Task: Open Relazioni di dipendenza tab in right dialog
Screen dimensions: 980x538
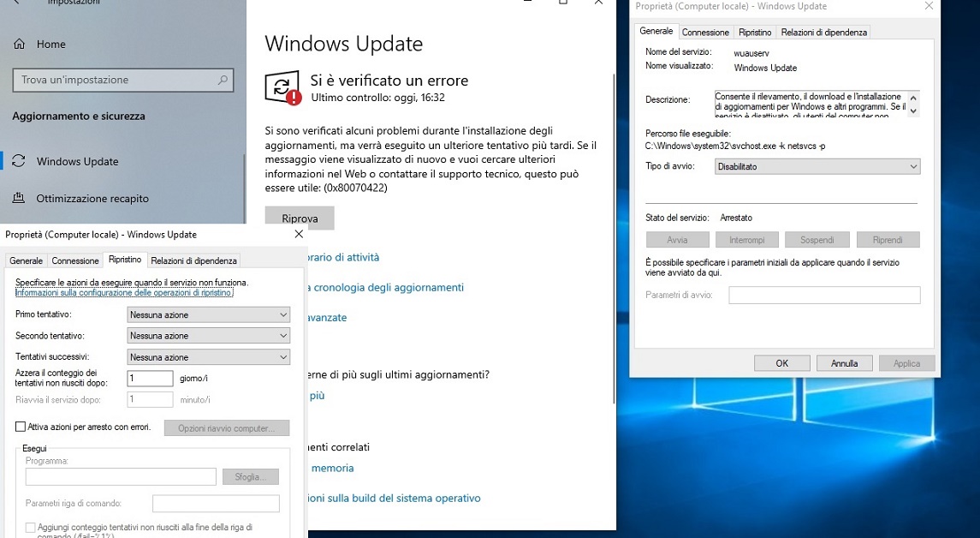Action: point(823,32)
